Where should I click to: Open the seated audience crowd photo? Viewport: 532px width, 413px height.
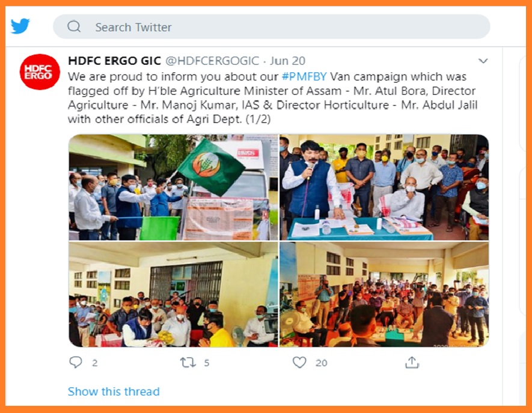pos(384,294)
